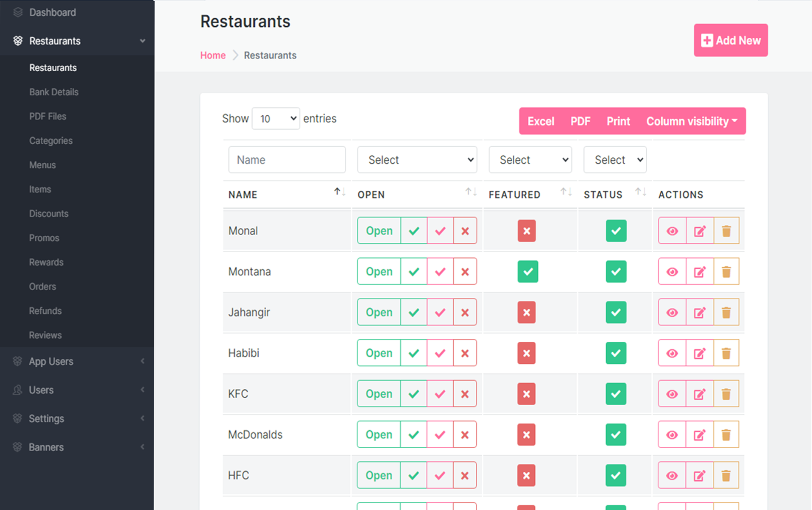
Task: Click the green checkmark open option for KFC
Action: pos(414,394)
